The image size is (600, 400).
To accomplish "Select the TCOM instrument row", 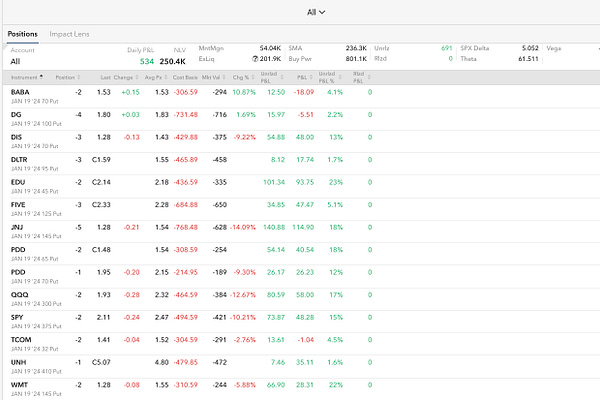I will (301, 344).
